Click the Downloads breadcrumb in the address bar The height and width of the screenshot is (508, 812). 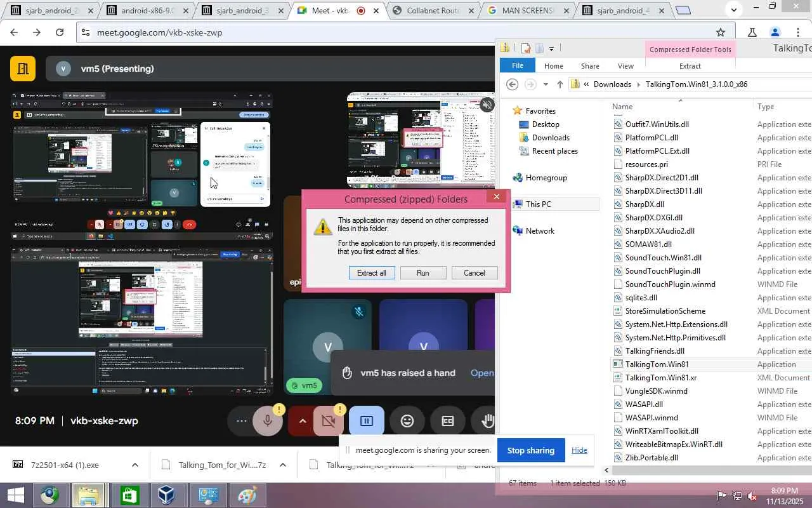coord(612,84)
